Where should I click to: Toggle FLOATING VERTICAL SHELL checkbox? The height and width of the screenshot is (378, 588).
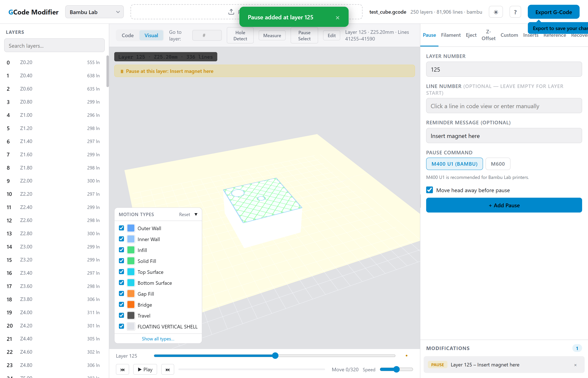pos(121,326)
